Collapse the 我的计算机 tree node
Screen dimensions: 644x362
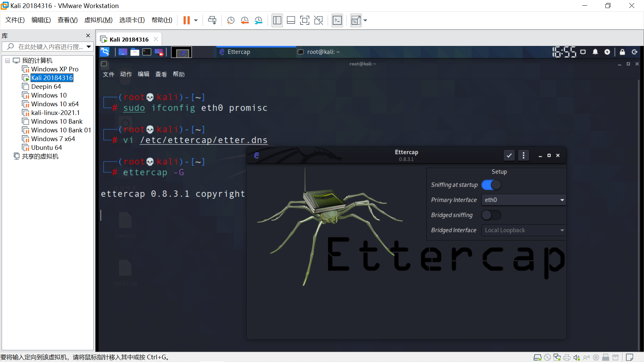[x=7, y=61]
